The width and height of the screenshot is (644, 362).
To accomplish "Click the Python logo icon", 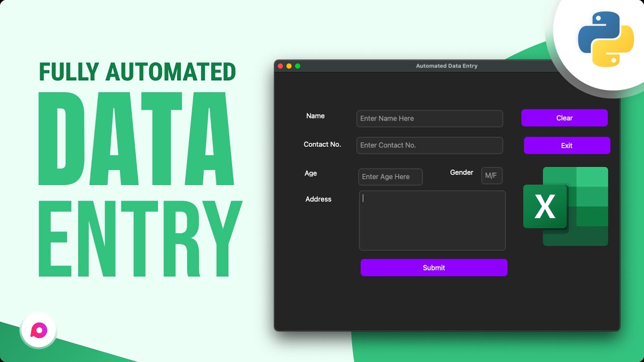I will (x=606, y=39).
